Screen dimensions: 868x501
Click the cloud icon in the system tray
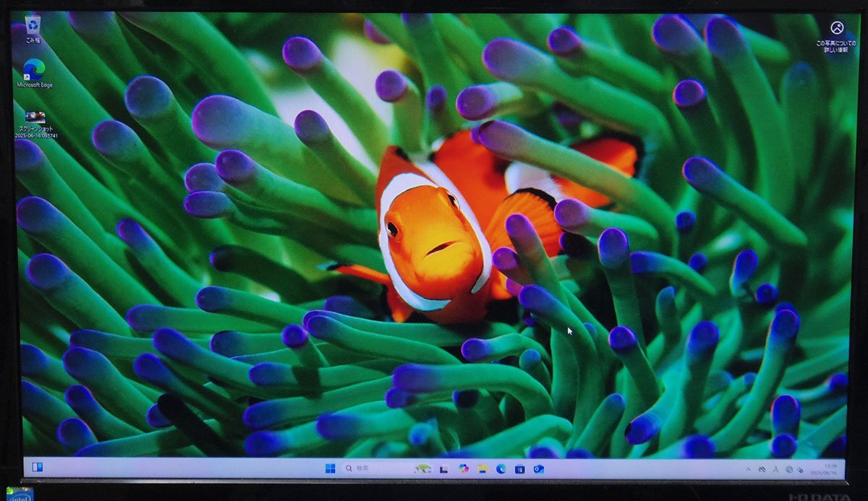pos(762,470)
